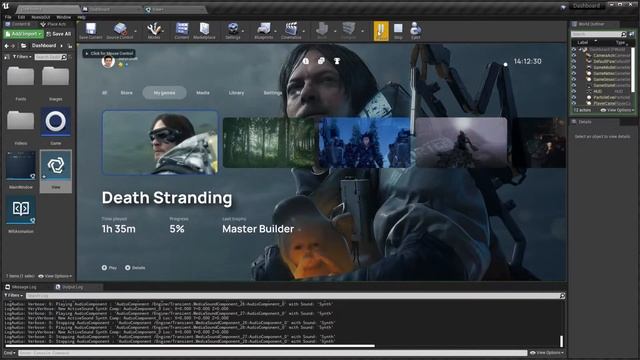Click the Blueprints toolbar icon
This screenshot has width=640, height=360.
coord(264,29)
